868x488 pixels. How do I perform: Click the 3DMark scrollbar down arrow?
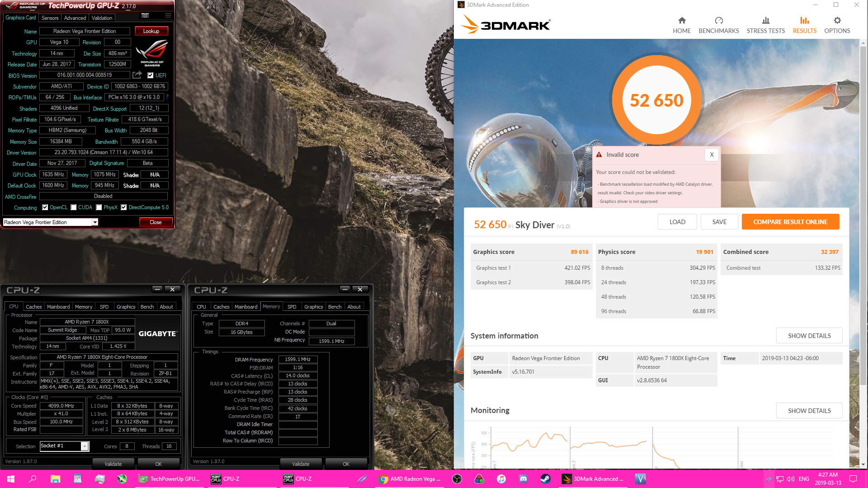(x=863, y=464)
